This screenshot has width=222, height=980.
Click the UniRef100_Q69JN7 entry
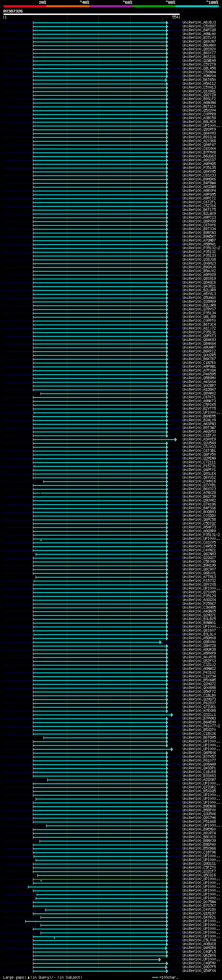point(199,41)
